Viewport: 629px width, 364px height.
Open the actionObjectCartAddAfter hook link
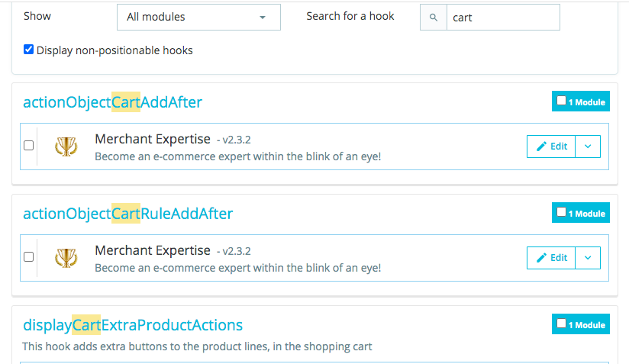click(112, 102)
